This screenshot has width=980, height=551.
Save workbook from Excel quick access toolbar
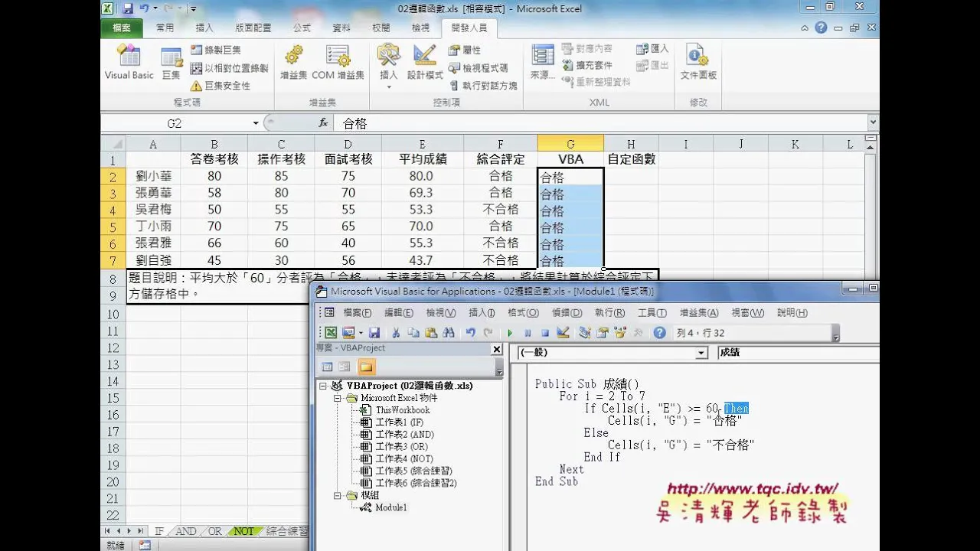(126, 8)
